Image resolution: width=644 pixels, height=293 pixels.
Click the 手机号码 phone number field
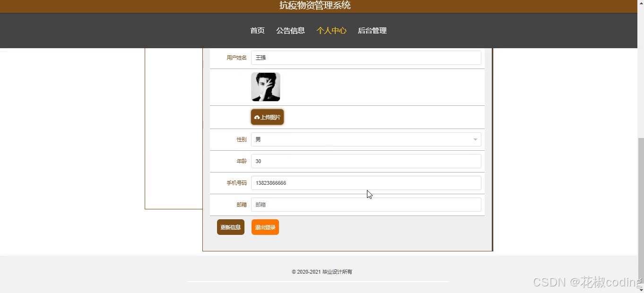tap(366, 183)
